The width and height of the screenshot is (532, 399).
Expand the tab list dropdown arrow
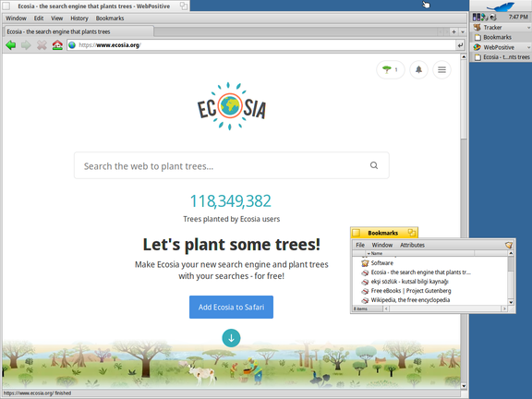(x=463, y=31)
